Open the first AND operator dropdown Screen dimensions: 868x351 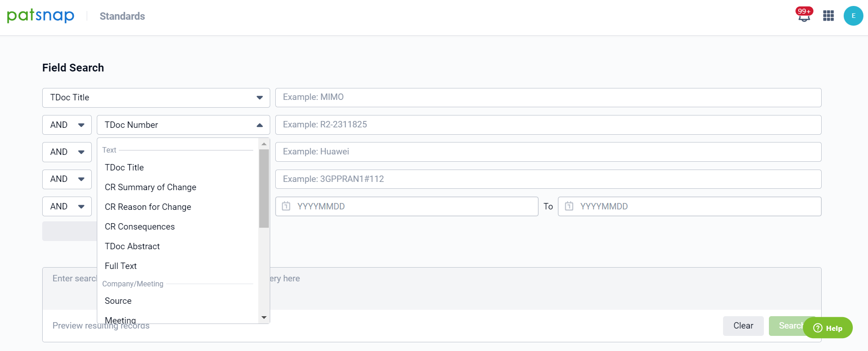pos(67,125)
